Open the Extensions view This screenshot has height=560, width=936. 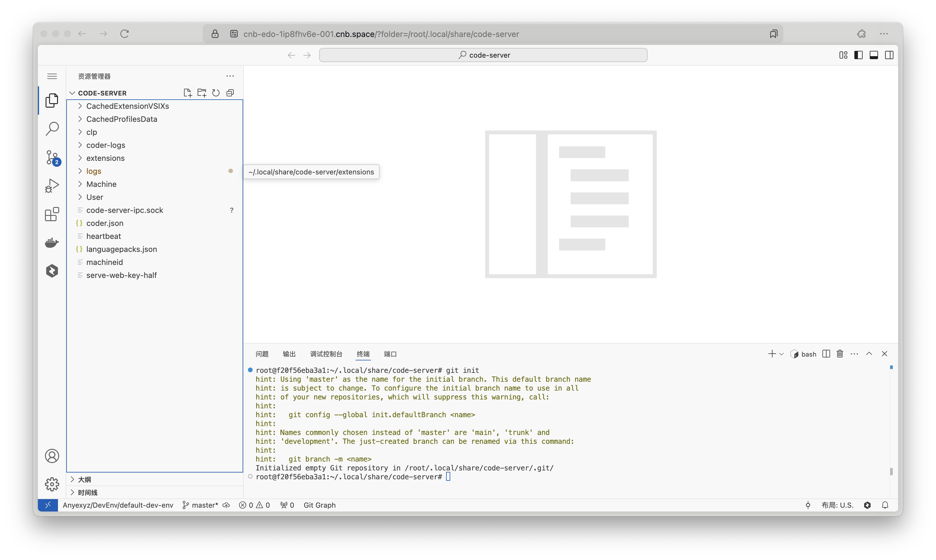pos(52,214)
